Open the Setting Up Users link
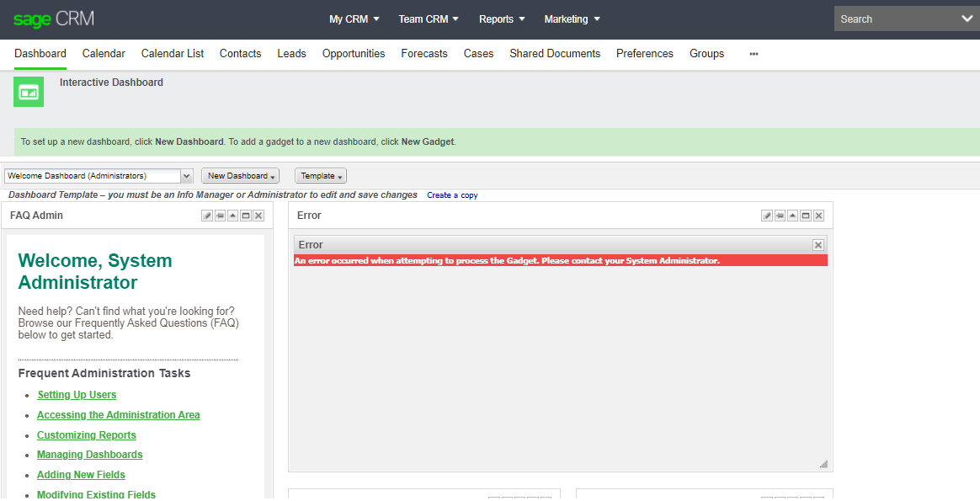 77,395
